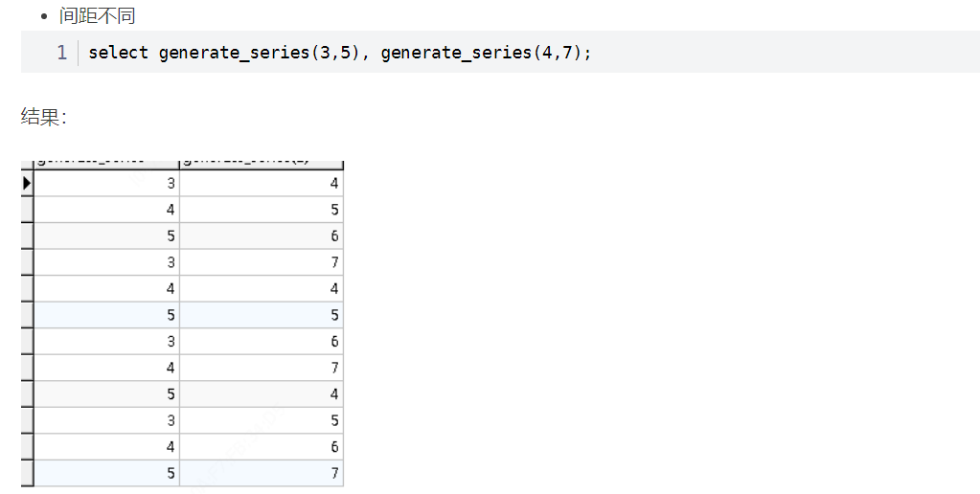Click the cell 7 in the fourth row
Screen dimensions: 980x494
[261, 262]
